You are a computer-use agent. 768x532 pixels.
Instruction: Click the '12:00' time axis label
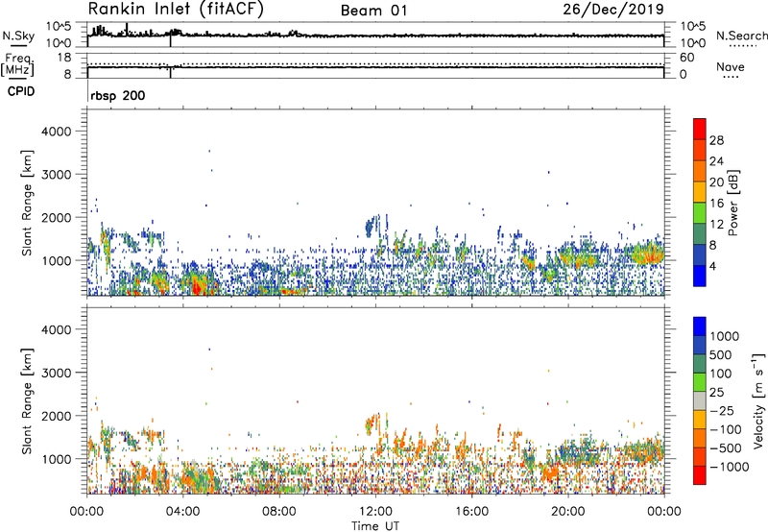375,512
